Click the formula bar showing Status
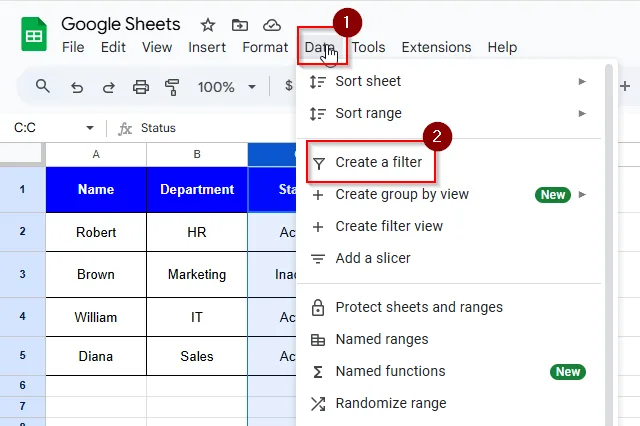The image size is (640, 426). 158,128
